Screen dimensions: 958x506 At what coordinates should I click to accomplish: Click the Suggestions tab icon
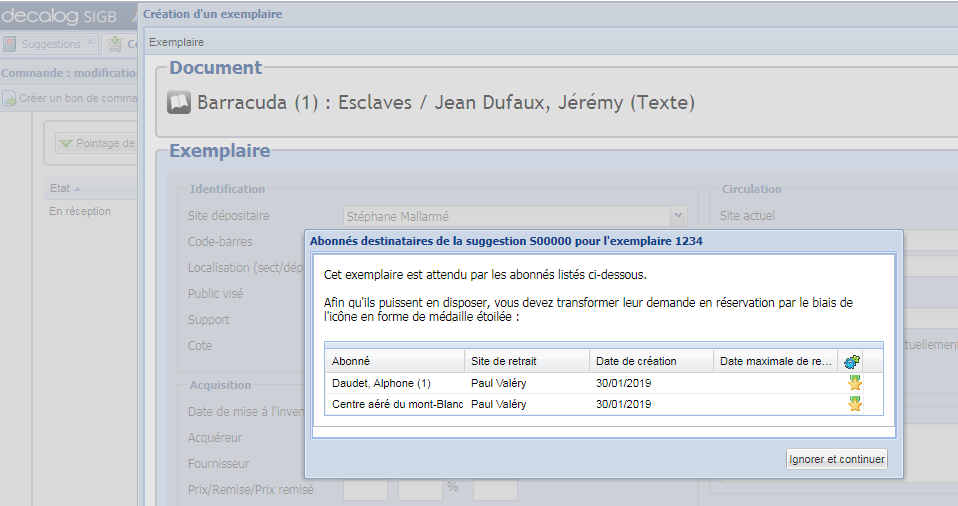(x=9, y=44)
